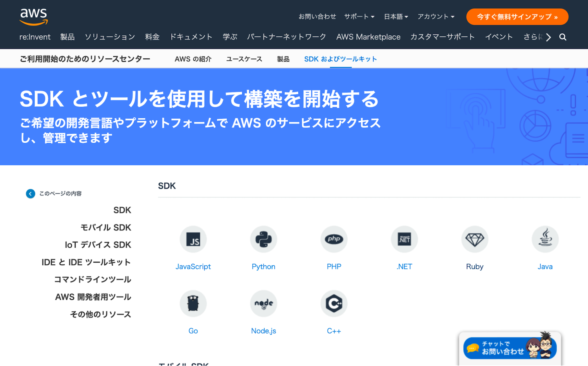Click the JavaScript text link
Viewport: 588px width, 366px height.
point(193,266)
